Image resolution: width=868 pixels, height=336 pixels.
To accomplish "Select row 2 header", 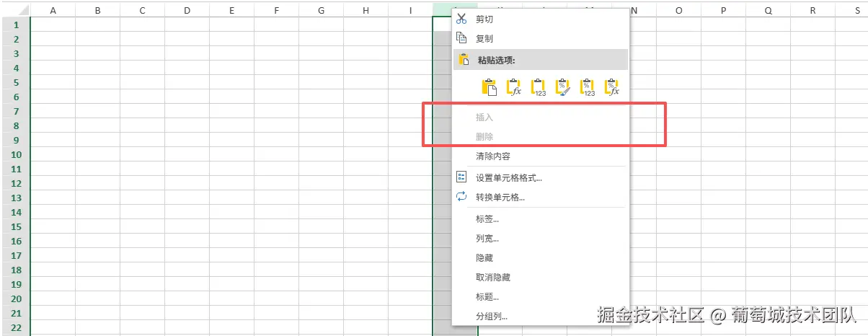I will coord(15,39).
